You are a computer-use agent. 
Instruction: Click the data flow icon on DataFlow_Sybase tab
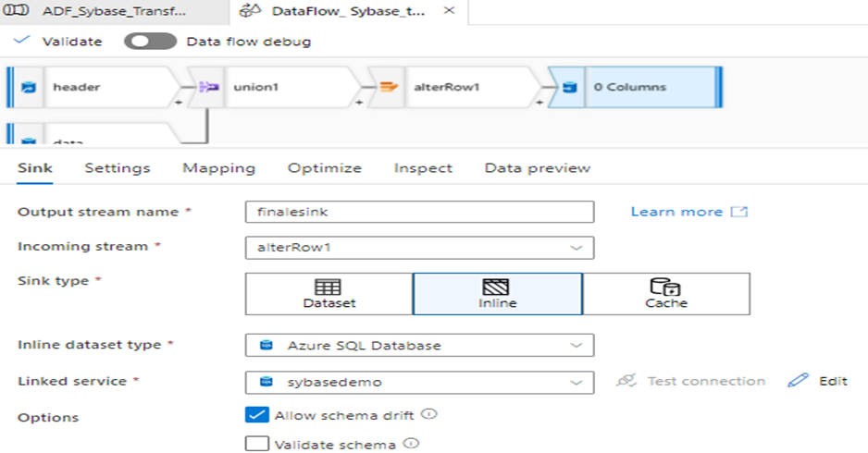(x=250, y=10)
